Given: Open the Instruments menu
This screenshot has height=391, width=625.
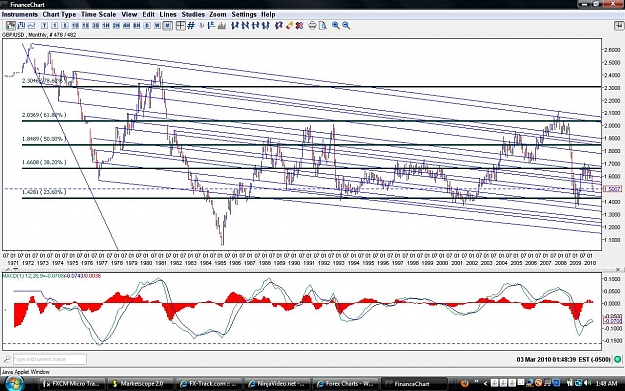Looking at the screenshot, I should coord(20,14).
